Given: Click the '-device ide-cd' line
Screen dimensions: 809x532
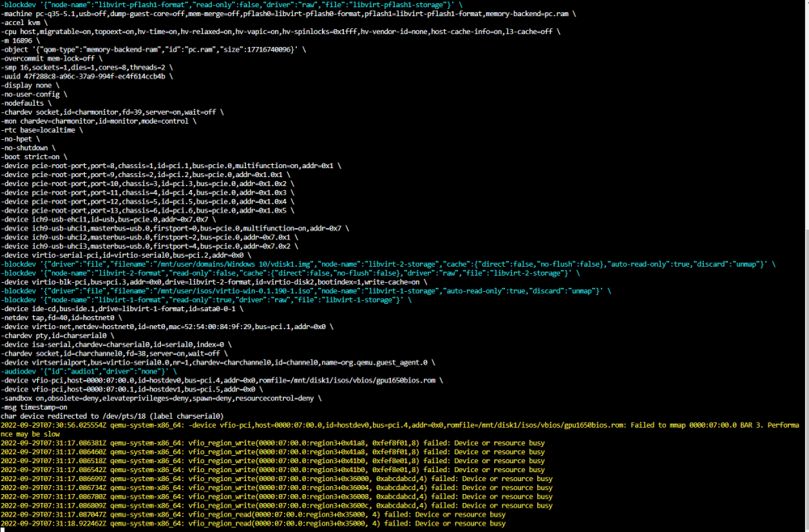Looking at the screenshot, I should coord(122,309).
